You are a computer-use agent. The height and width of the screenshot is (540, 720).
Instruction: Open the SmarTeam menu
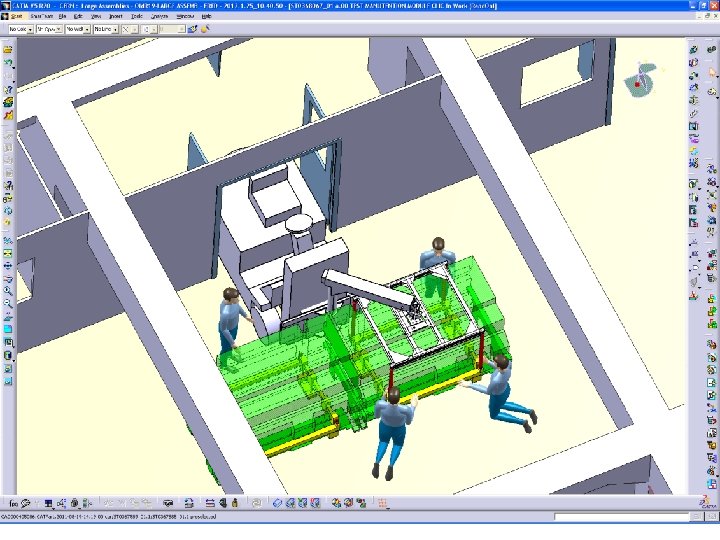[x=41, y=16]
